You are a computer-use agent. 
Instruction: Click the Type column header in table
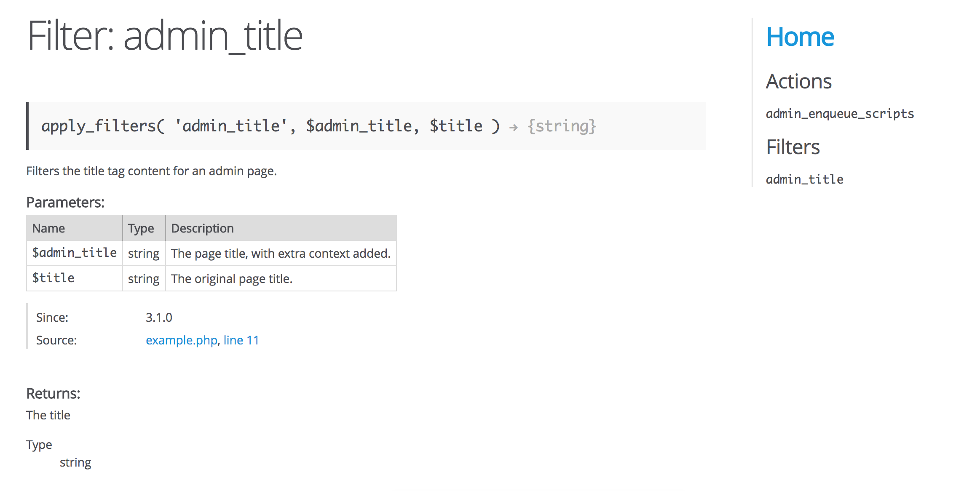[141, 228]
